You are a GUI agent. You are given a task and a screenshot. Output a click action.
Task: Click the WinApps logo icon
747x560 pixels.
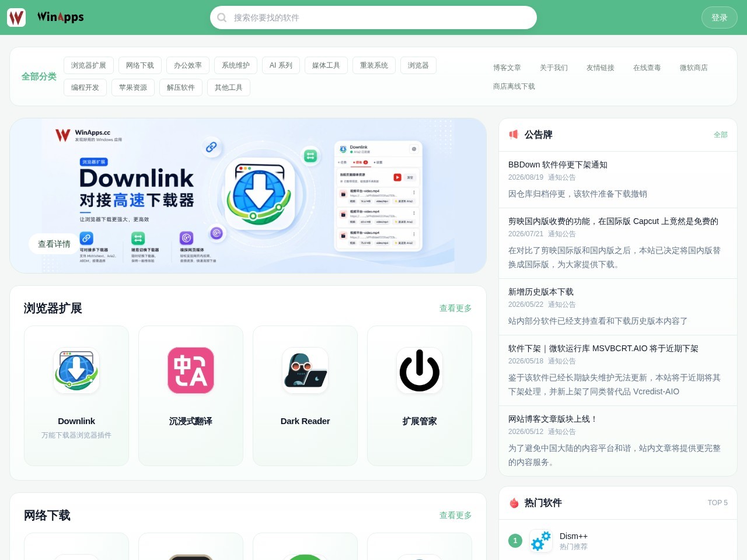[16, 17]
